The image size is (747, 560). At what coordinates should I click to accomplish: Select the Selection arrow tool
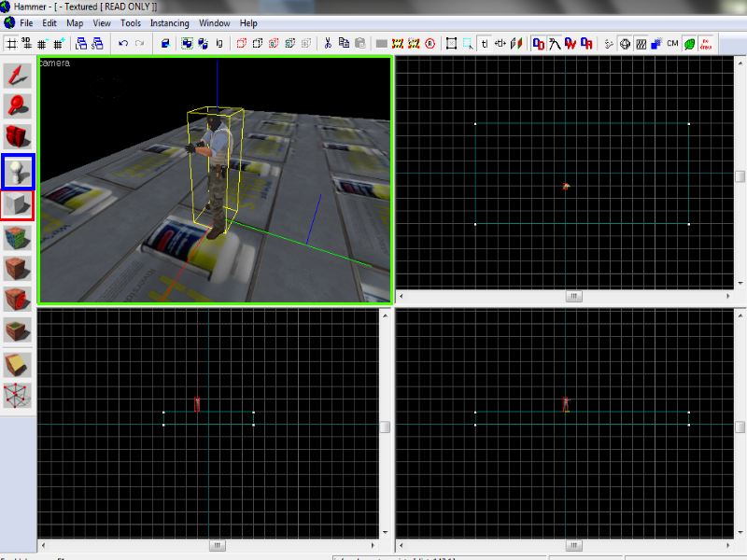tap(18, 77)
